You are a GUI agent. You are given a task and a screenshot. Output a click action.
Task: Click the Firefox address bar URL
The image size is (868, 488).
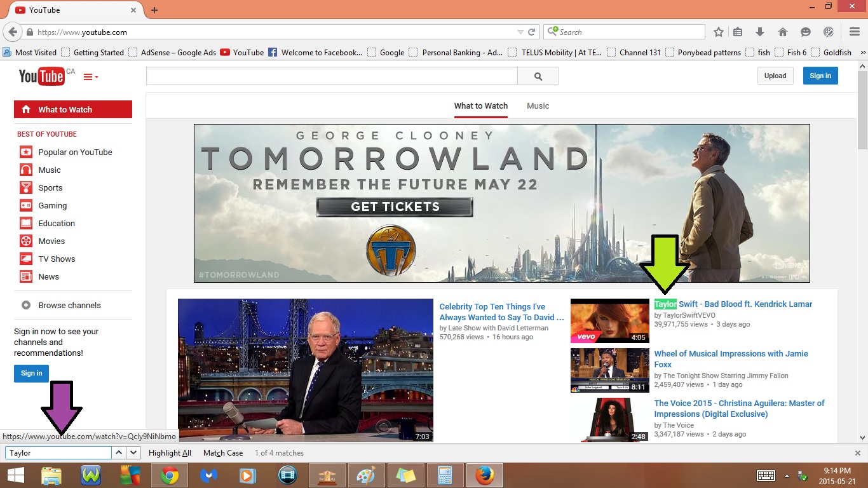82,32
